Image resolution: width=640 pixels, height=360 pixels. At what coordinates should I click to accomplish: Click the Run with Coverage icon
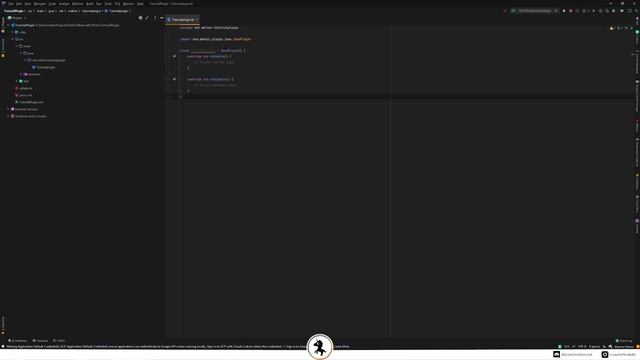pos(577,11)
